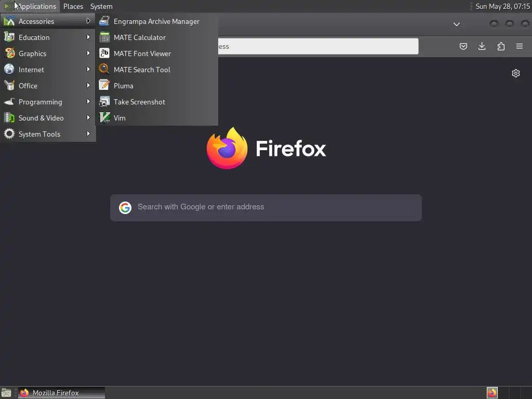Click the System Tools gear icon
532x399 pixels.
(9, 134)
